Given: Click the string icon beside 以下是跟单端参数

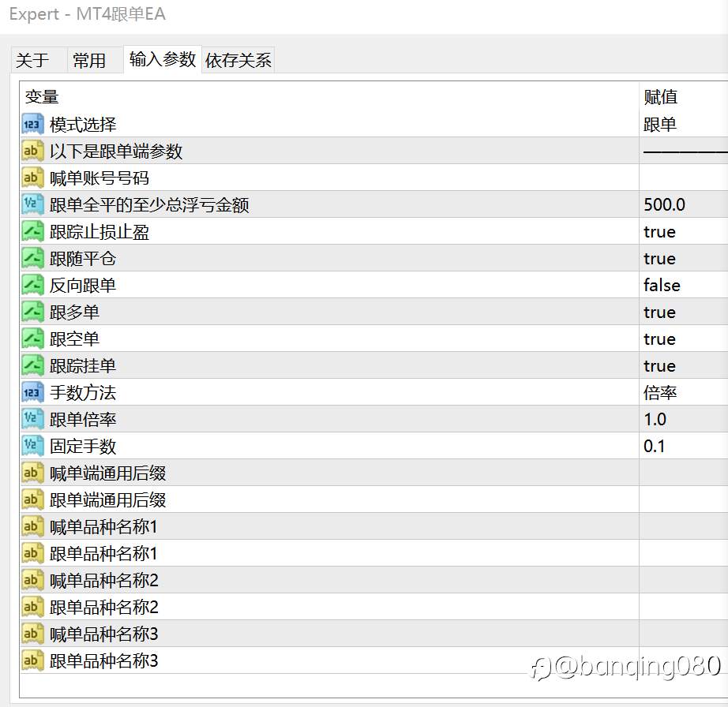Looking at the screenshot, I should click(32, 151).
